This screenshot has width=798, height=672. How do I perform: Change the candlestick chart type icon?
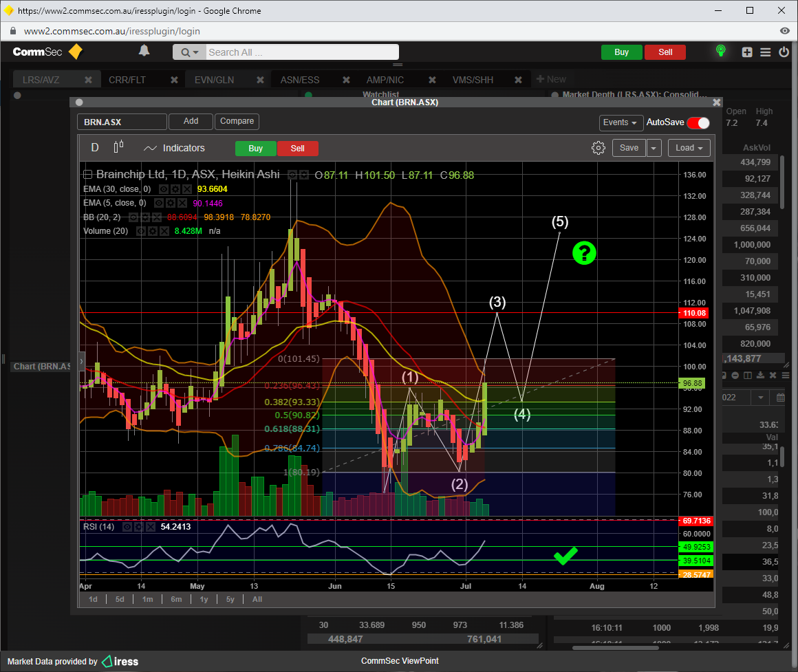tap(118, 147)
